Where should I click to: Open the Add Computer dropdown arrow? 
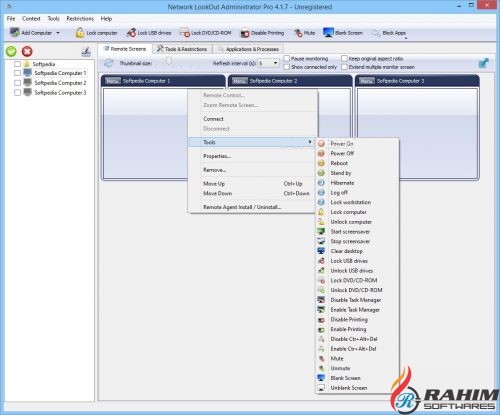click(58, 33)
